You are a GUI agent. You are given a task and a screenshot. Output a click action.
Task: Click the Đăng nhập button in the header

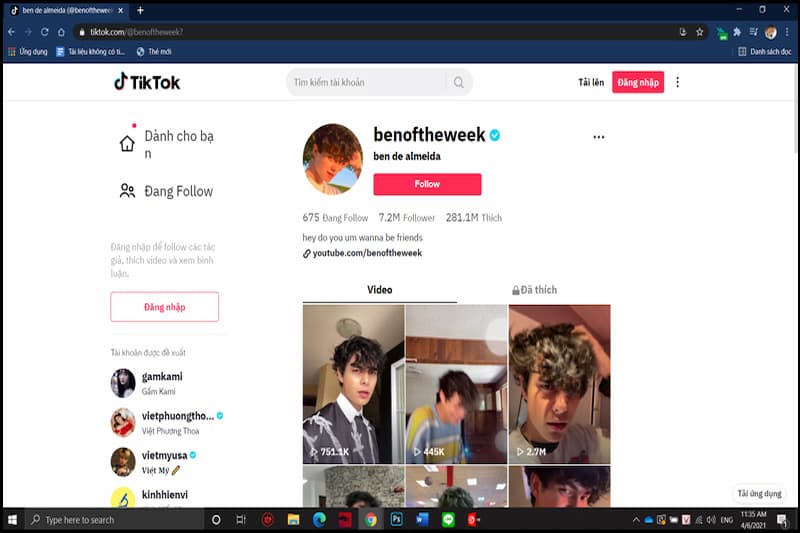pyautogui.click(x=638, y=82)
